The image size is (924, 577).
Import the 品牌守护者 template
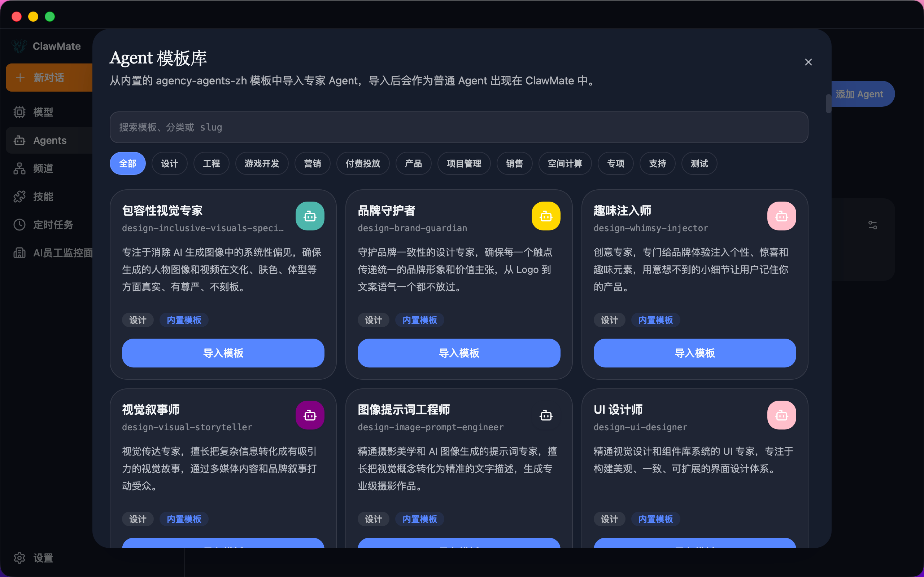pyautogui.click(x=458, y=353)
